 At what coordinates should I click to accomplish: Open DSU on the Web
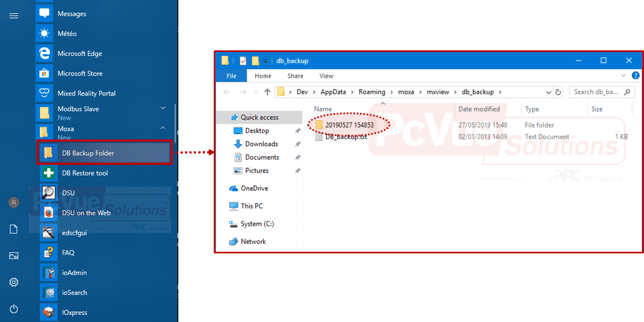point(86,213)
